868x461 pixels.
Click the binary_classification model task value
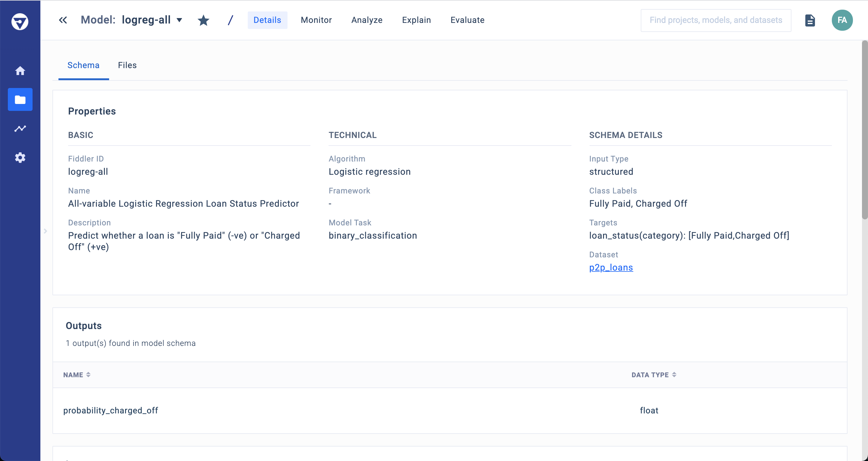373,236
